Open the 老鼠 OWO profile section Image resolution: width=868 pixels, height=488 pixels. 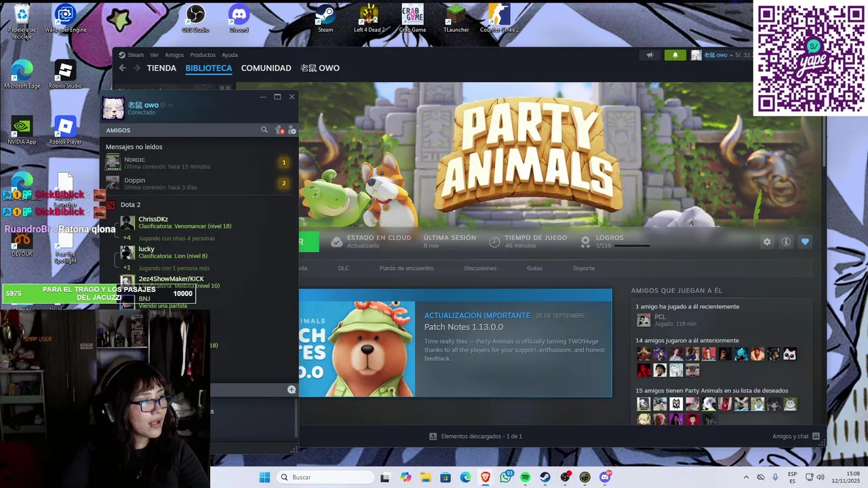click(320, 68)
